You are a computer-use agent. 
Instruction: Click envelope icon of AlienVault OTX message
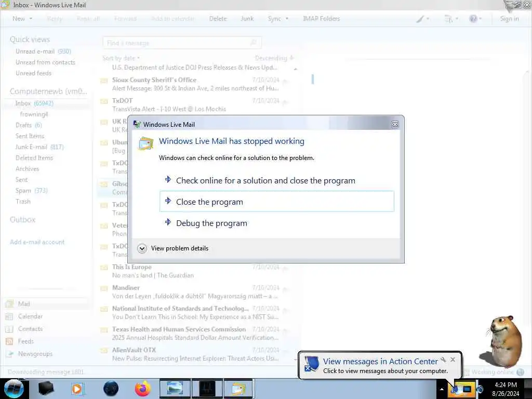[x=104, y=351]
